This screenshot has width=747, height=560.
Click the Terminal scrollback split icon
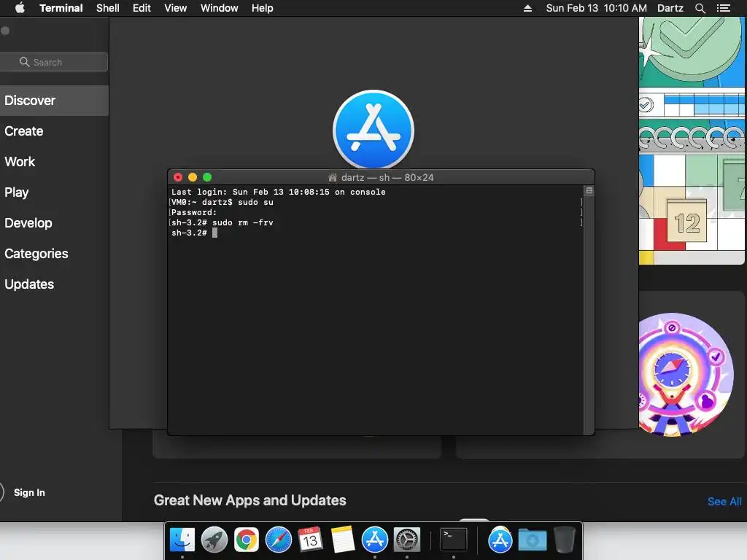point(589,190)
